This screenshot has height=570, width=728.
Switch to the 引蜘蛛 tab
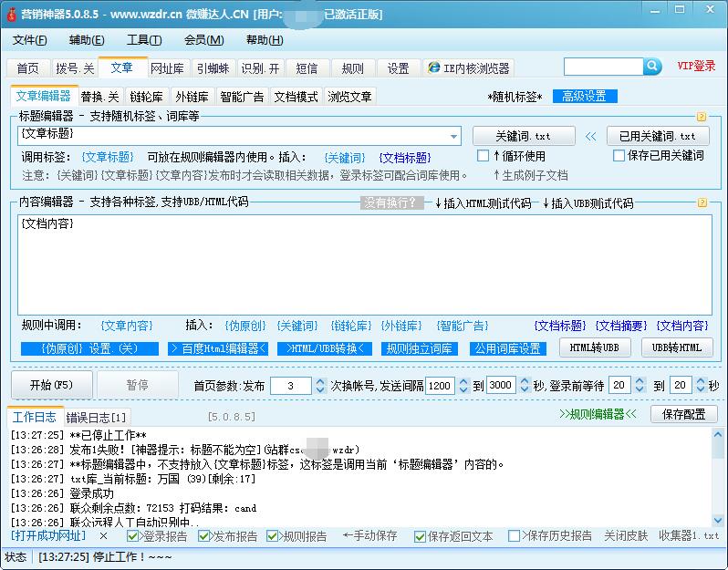pos(213,68)
